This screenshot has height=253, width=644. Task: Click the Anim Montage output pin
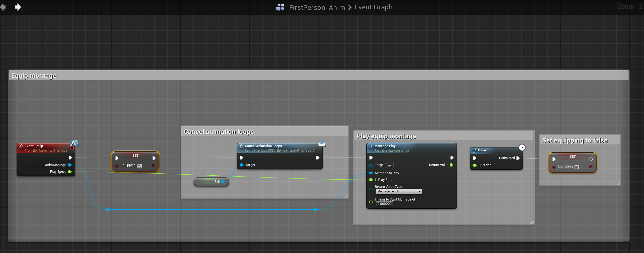tap(70, 165)
